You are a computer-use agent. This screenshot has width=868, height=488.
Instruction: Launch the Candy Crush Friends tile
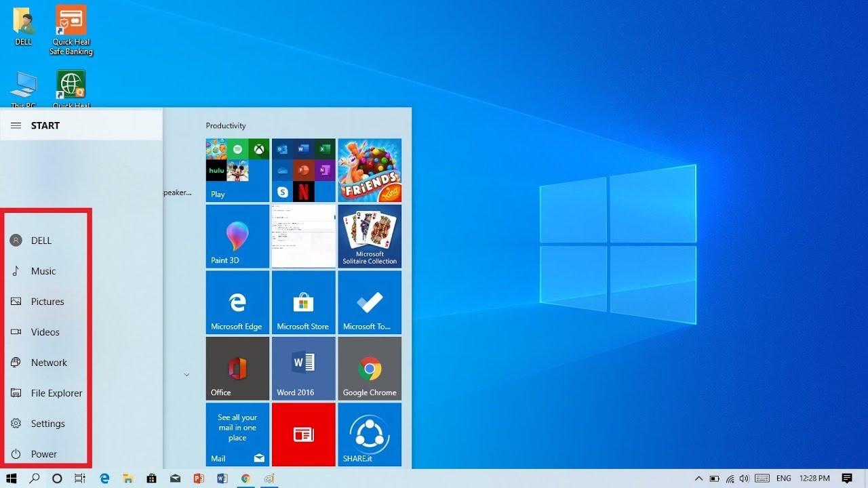click(x=370, y=170)
